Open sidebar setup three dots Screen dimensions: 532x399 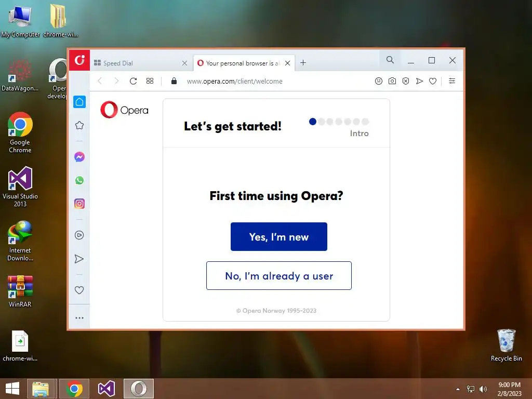tap(79, 318)
